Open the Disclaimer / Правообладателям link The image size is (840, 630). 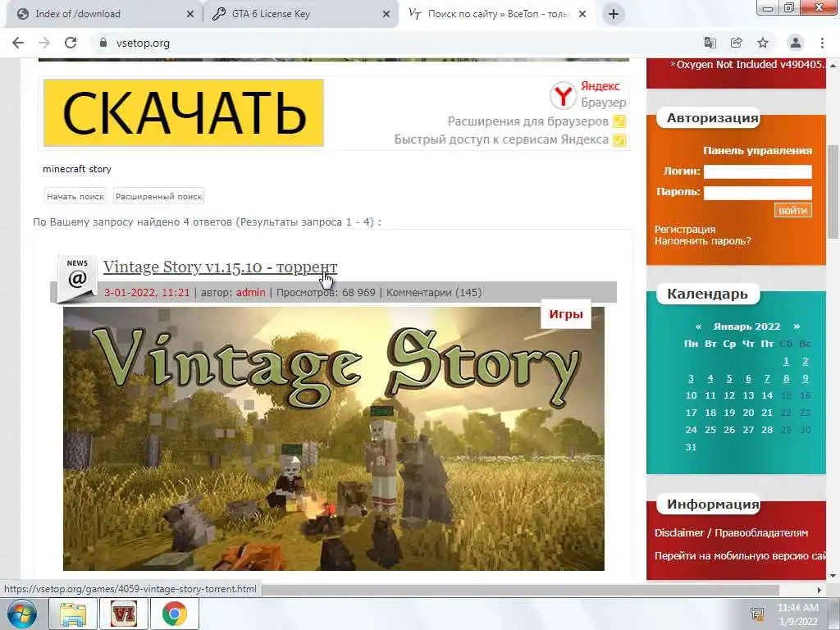(x=731, y=533)
